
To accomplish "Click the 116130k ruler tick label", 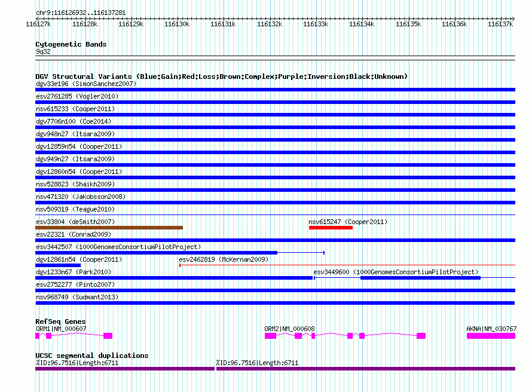I will 177,24.
